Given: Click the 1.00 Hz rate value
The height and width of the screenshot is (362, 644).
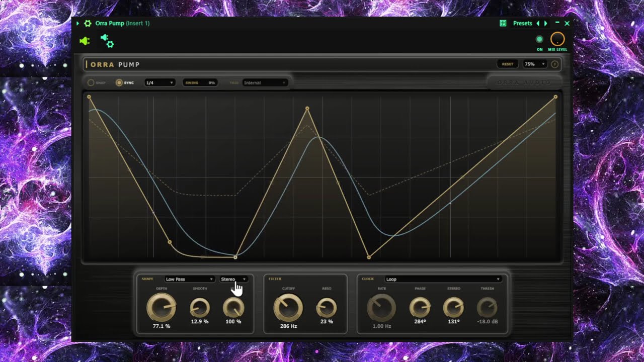Looking at the screenshot, I should click(x=382, y=326).
